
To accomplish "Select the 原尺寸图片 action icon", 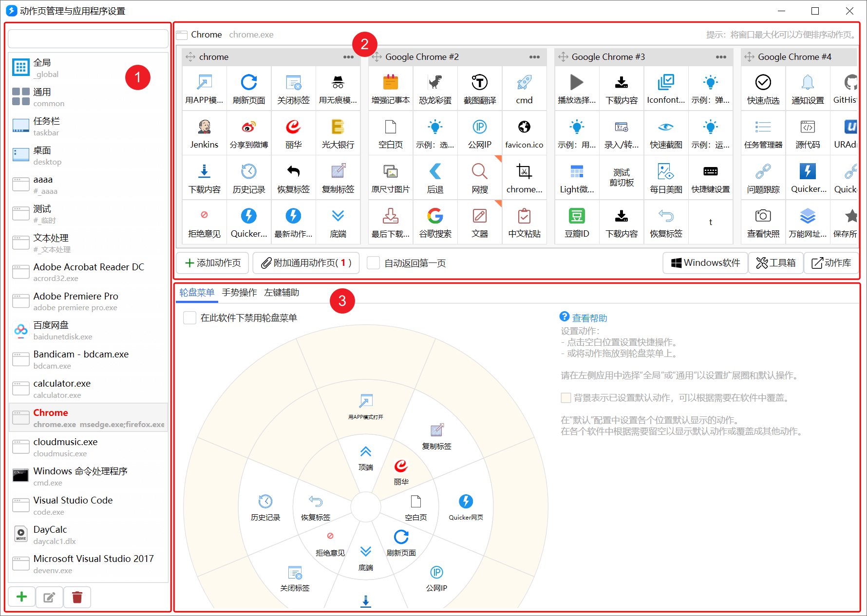I will tap(391, 178).
